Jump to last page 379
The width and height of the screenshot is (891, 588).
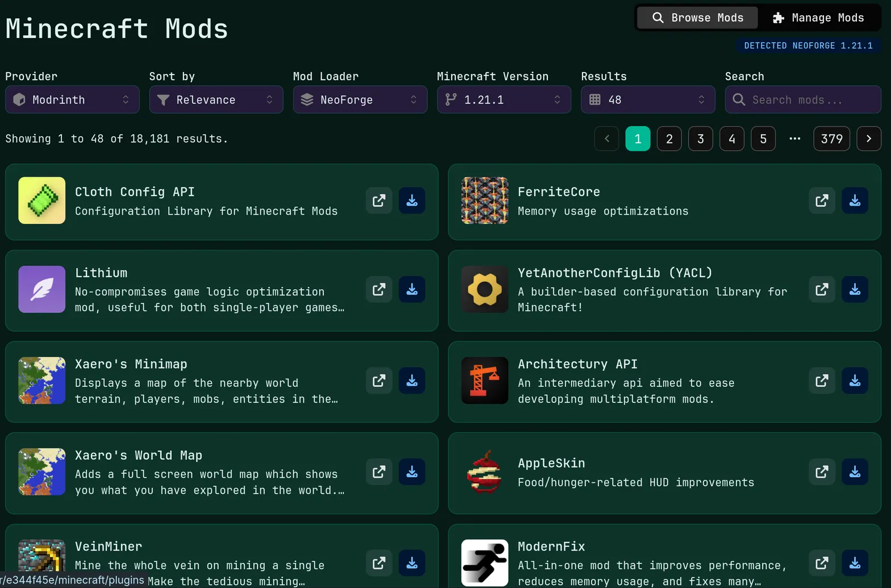[x=832, y=139]
